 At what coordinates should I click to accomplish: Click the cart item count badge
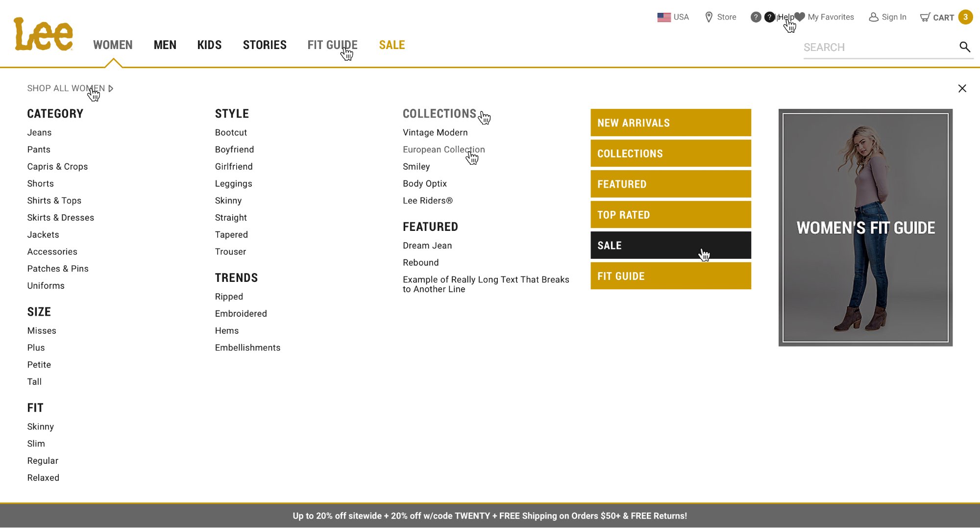[965, 17]
